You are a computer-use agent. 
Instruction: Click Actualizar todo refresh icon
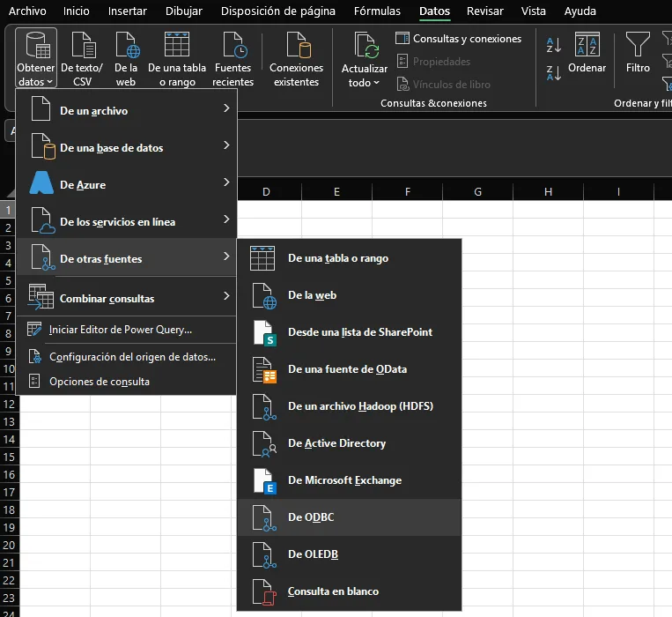[x=366, y=45]
